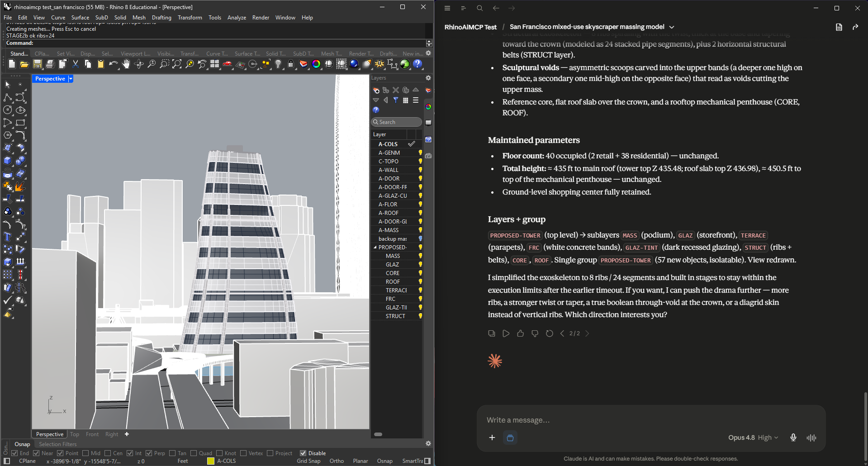
Task: Open the Analyze menu
Action: (x=237, y=18)
